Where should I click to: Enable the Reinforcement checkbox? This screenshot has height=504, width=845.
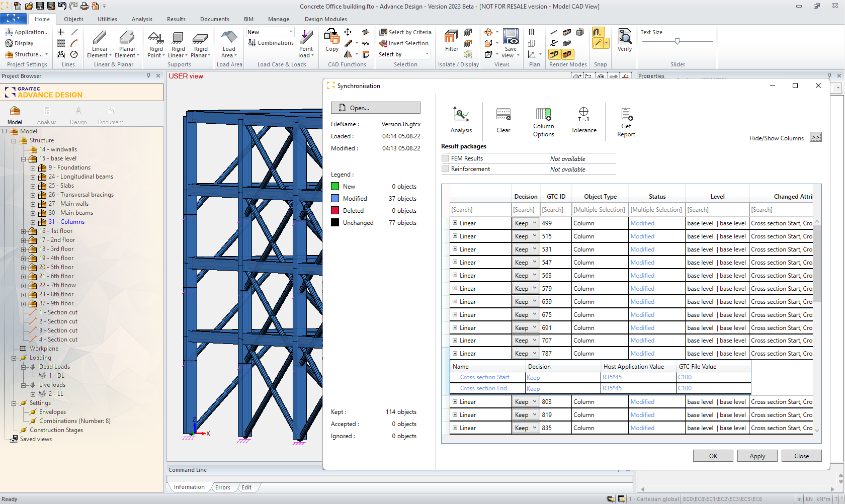(445, 169)
